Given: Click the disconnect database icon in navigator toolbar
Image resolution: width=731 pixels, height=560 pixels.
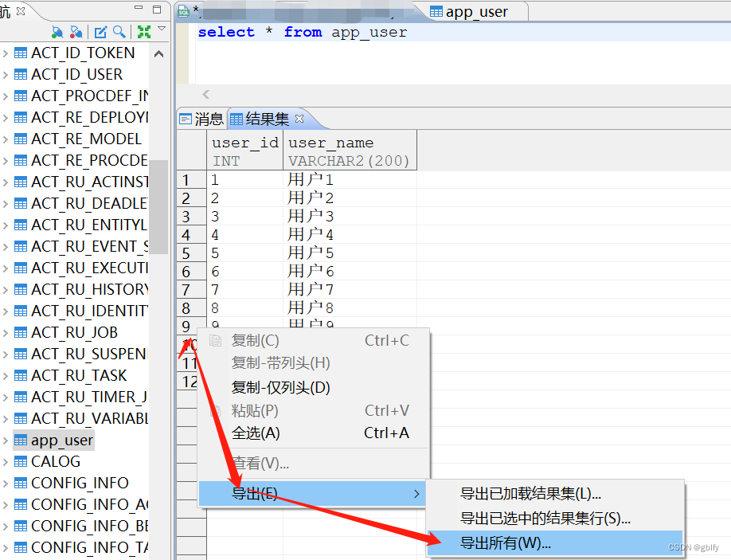Looking at the screenshot, I should [76, 32].
